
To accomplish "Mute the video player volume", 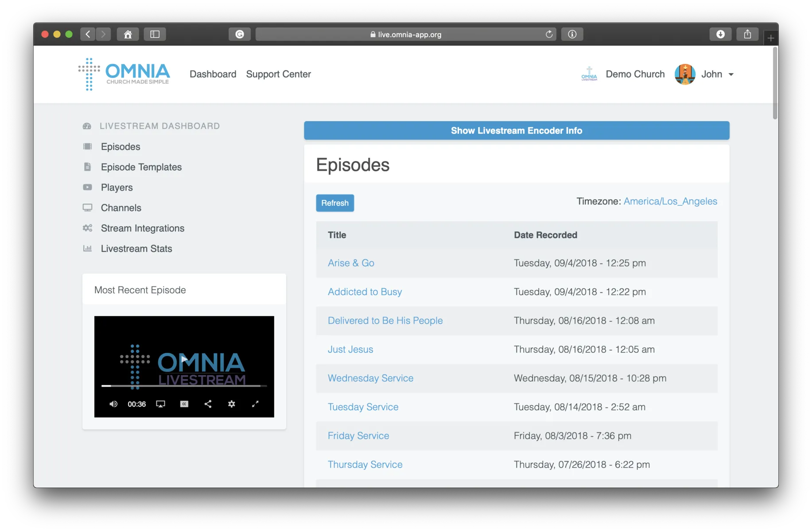I will click(113, 404).
